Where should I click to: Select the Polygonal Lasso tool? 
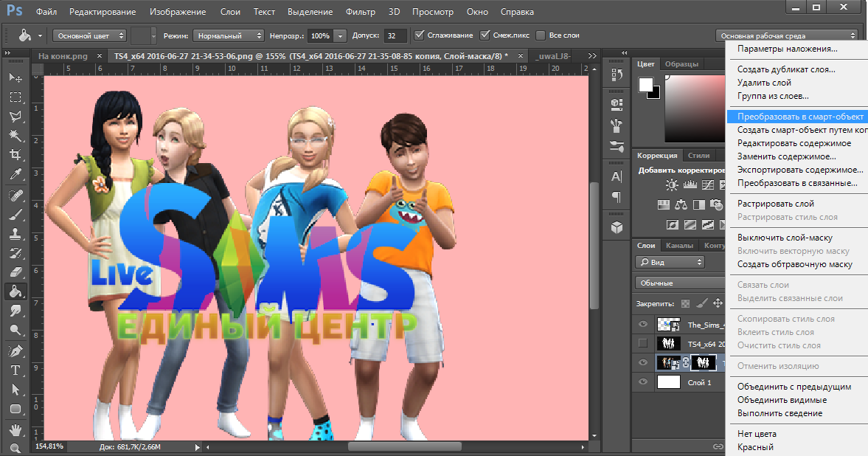(x=15, y=117)
